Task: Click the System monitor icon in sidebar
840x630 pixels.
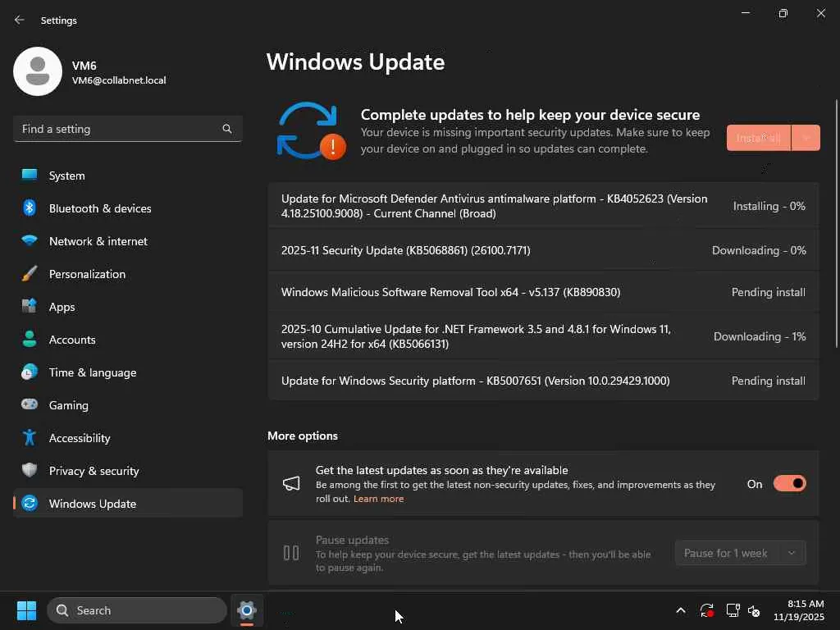Action: [x=30, y=176]
